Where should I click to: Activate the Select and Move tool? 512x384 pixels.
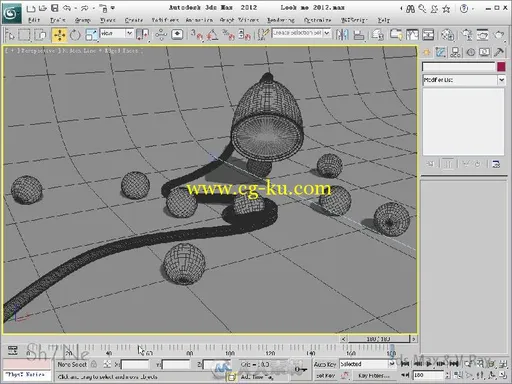[x=59, y=35]
